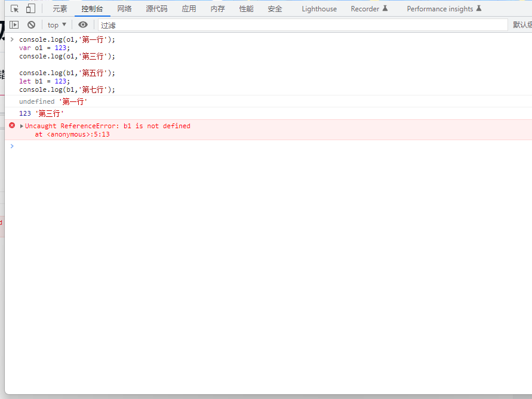The width and height of the screenshot is (532, 399).
Task: Click the console.log(b1,'第五行') code line
Action: (x=67, y=73)
